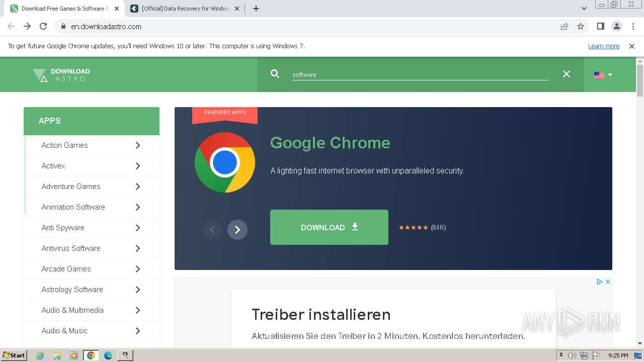Close the Download Free Games tab
The width and height of the screenshot is (644, 362).
[x=117, y=9]
